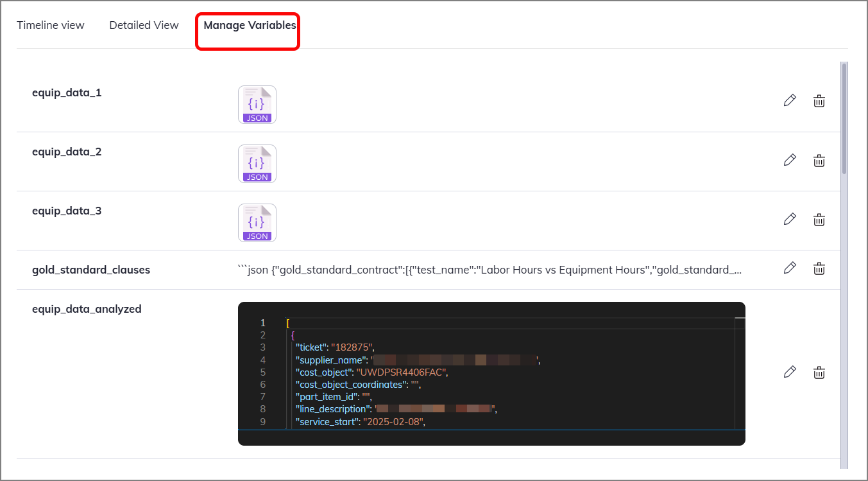This screenshot has height=481, width=868.
Task: Delete the equip_data_1 variable
Action: pyautogui.click(x=819, y=101)
